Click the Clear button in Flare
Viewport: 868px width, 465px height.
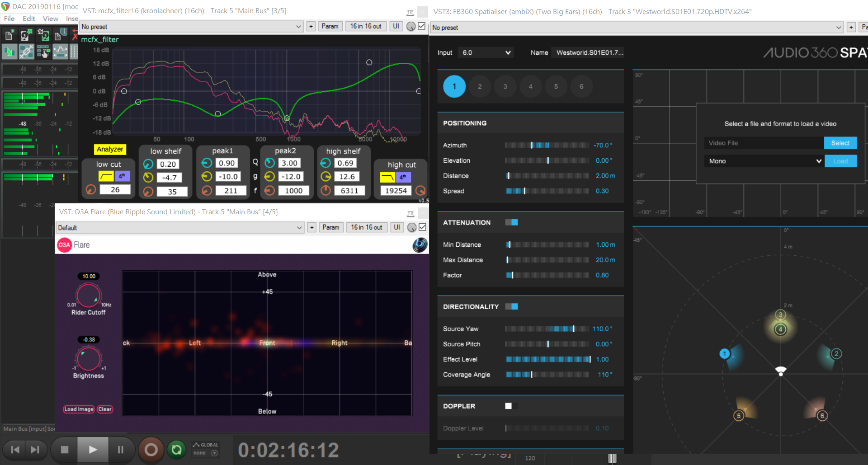tap(105, 409)
